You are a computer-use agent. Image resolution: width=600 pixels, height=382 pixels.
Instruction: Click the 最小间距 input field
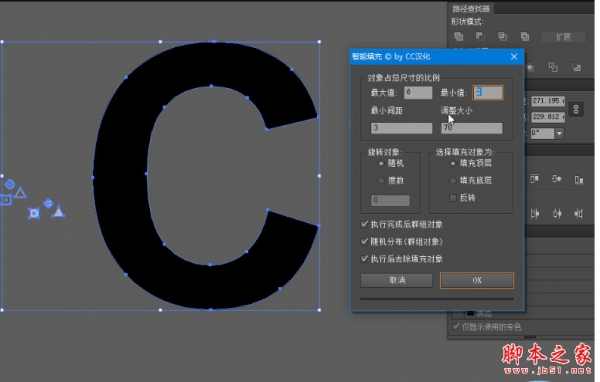point(401,128)
